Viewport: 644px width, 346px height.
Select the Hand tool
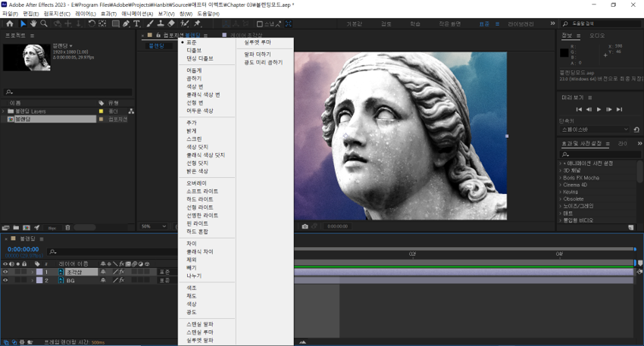[x=33, y=23]
